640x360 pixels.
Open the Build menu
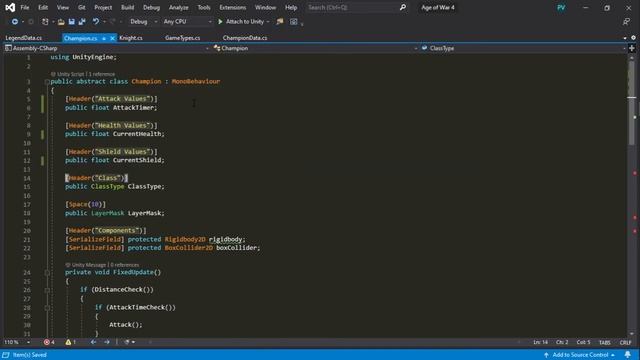(127, 7)
